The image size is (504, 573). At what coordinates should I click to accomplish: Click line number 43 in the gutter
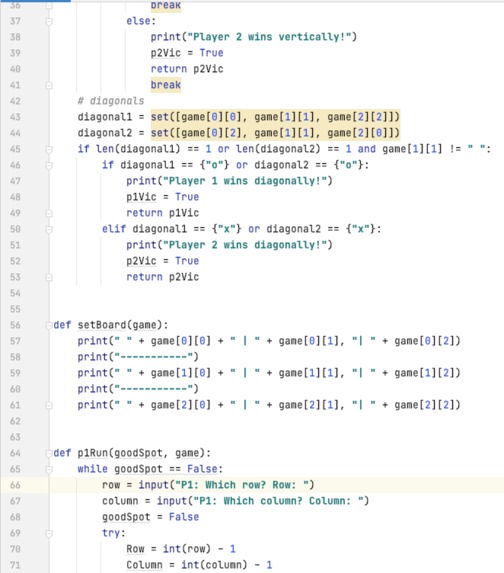[15, 117]
